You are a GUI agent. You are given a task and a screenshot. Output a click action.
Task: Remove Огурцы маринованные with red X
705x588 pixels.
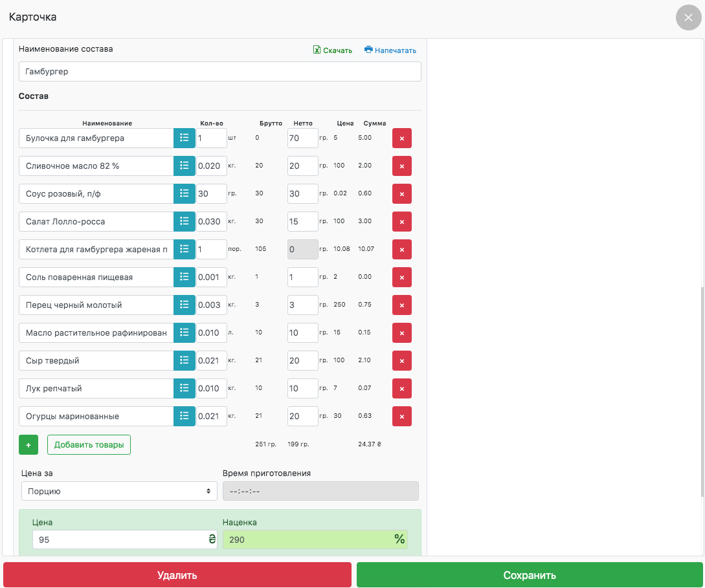(401, 417)
